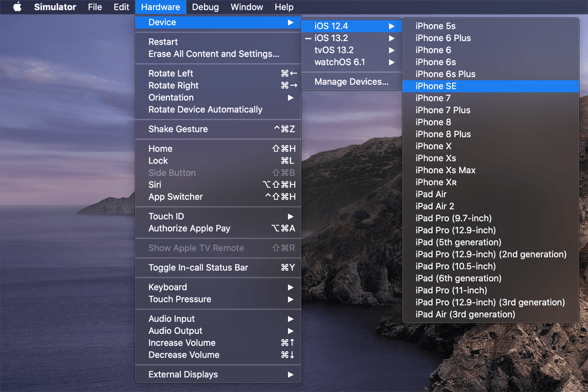The width and height of the screenshot is (588, 392).
Task: Choose iPad Pro (12.9-inch) (3rd generation)
Action: tap(491, 303)
